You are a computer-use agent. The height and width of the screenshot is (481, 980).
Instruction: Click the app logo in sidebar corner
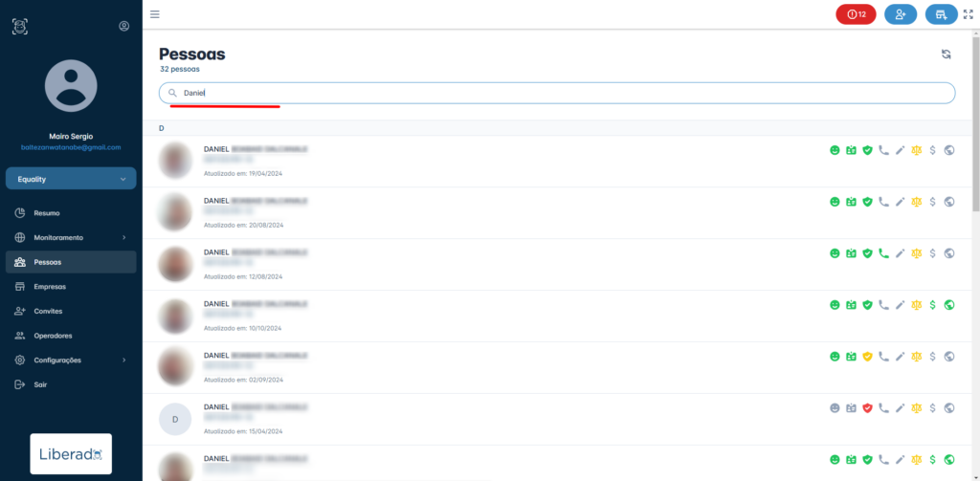coord(20,26)
